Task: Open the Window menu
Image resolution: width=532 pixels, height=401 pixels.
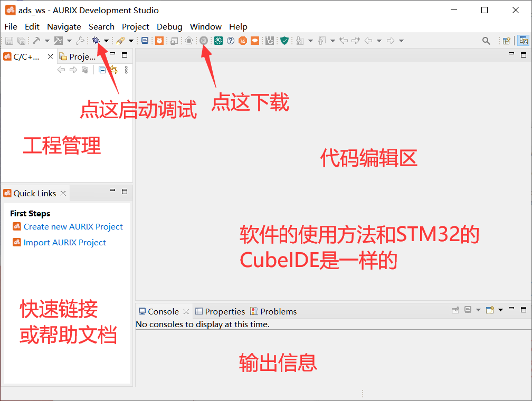Action: [x=206, y=26]
